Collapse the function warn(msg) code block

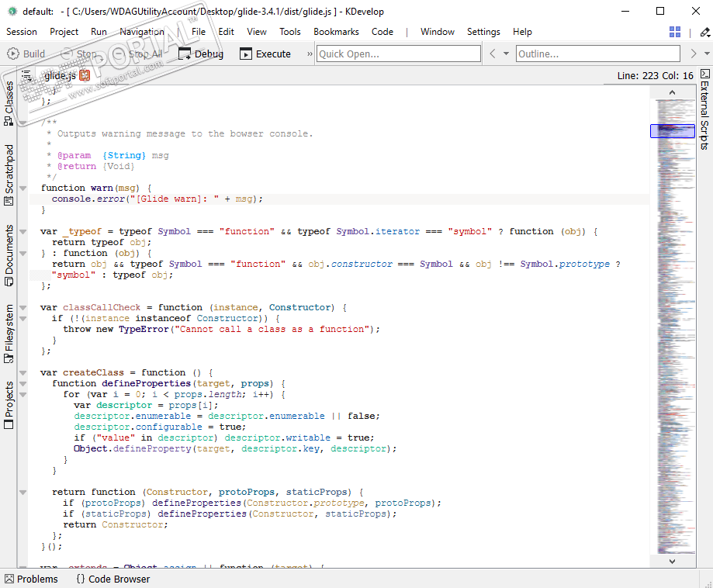point(23,188)
